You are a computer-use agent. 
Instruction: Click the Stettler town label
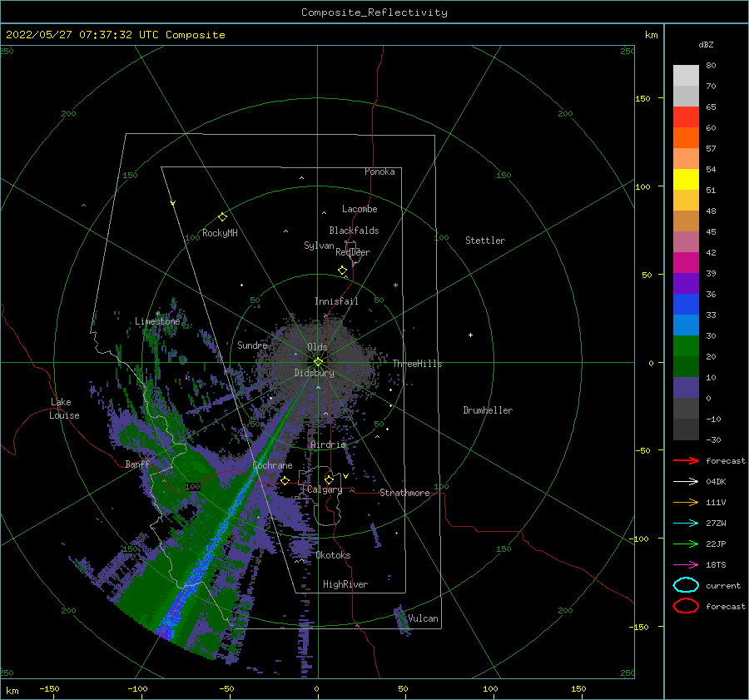click(x=485, y=241)
